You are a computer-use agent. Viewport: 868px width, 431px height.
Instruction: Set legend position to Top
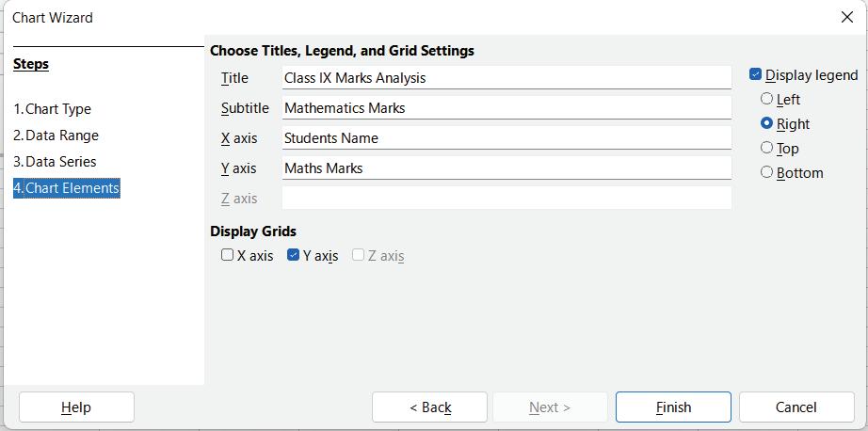coord(767,149)
